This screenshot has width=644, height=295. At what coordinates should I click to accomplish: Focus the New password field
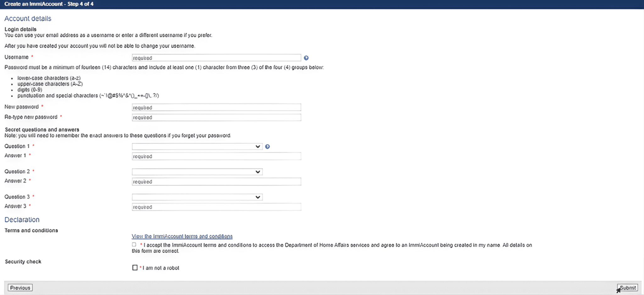pyautogui.click(x=216, y=107)
